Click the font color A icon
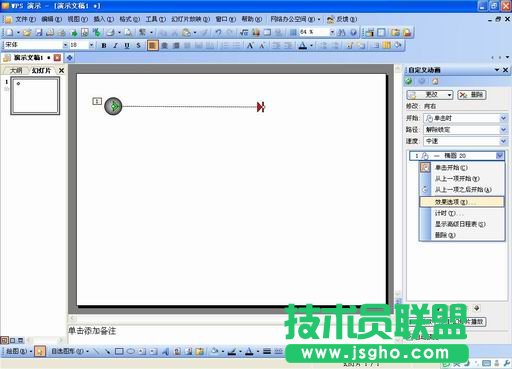 (x=302, y=45)
